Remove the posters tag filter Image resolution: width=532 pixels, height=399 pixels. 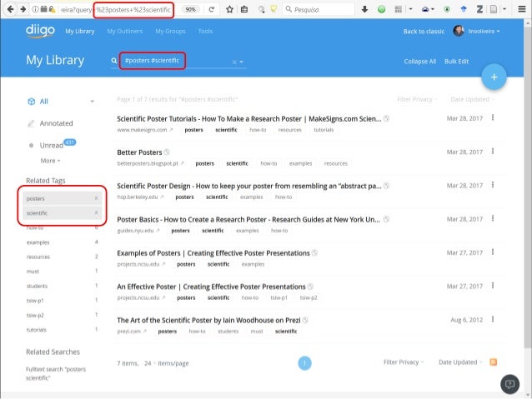click(96, 198)
